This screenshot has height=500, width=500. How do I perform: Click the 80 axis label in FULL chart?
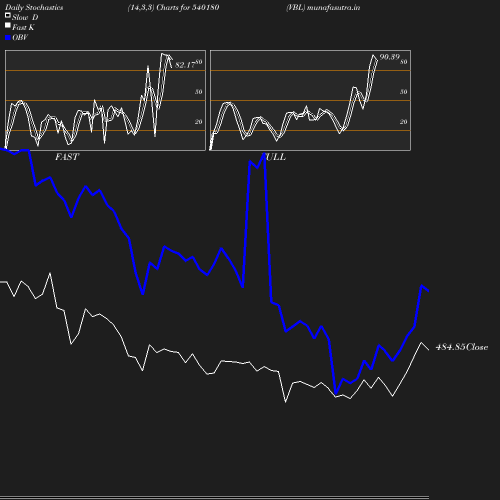pyautogui.click(x=403, y=62)
